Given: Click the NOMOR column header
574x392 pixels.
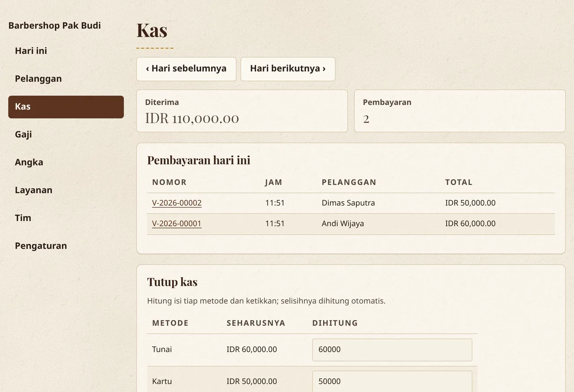Looking at the screenshot, I should click(169, 182).
